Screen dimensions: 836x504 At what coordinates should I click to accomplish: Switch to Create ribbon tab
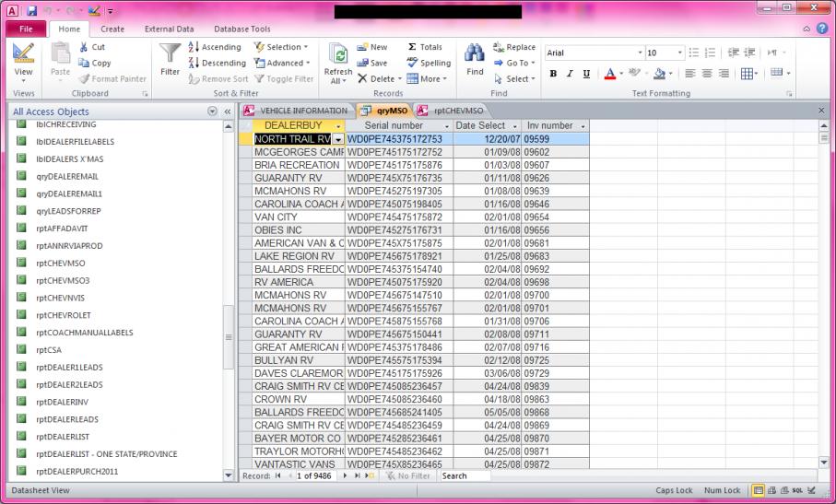[x=112, y=29]
